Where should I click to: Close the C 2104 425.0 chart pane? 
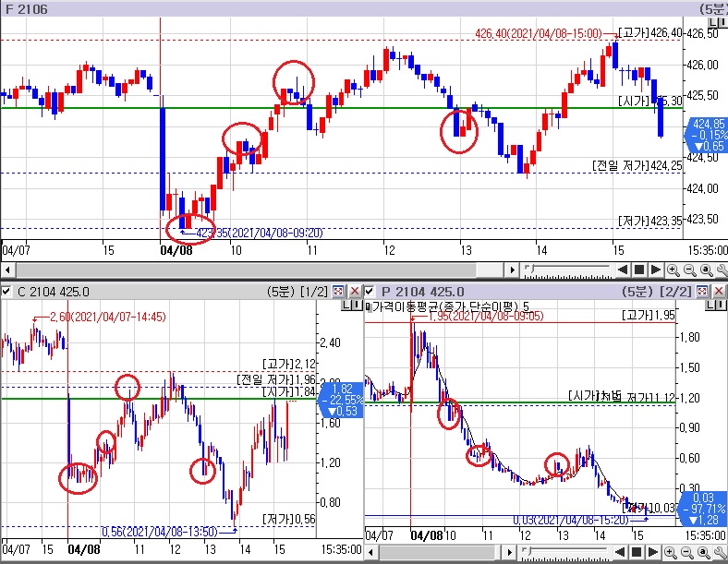click(355, 292)
